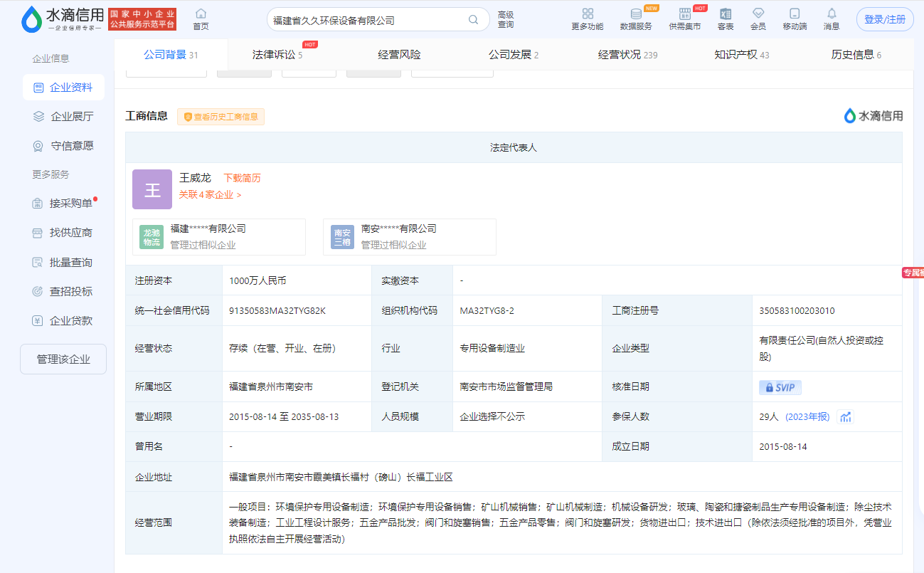Click the 龙驰物流 company logo
This screenshot has height=573, width=924.
(152, 237)
